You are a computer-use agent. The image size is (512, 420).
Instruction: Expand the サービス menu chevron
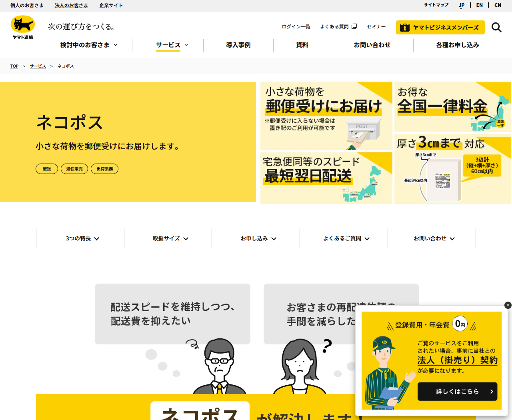pos(187,45)
